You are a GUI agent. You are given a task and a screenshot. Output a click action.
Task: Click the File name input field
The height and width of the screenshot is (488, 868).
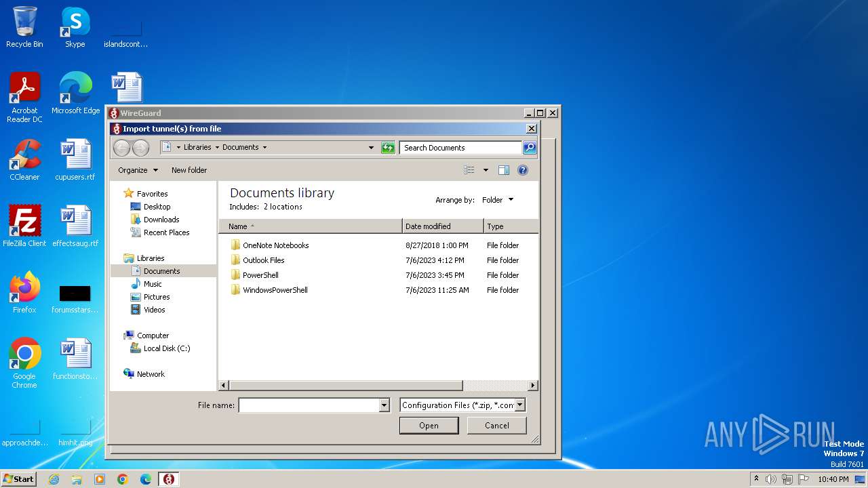(x=309, y=405)
